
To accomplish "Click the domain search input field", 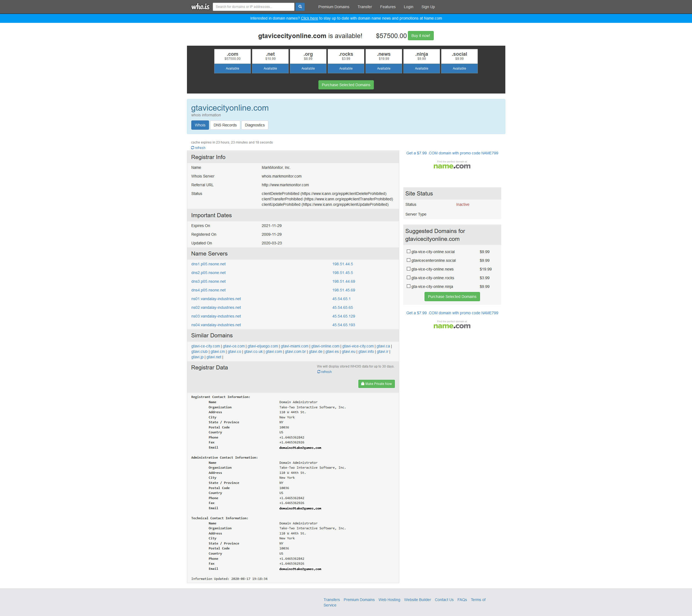I will (253, 7).
